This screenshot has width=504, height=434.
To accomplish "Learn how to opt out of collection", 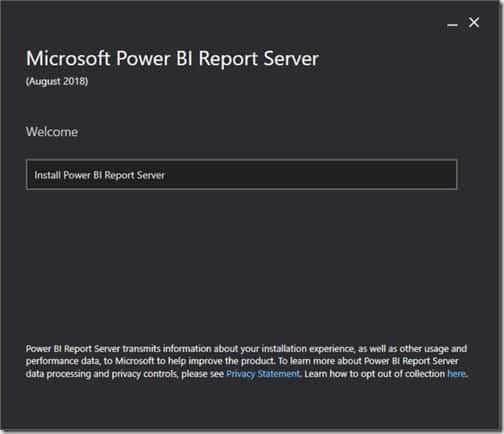I will 456,374.
